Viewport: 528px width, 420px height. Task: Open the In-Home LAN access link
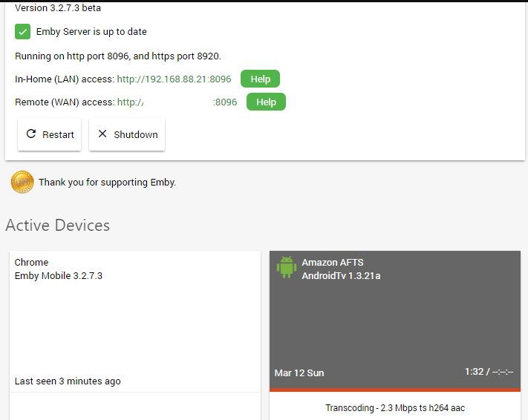click(x=174, y=79)
